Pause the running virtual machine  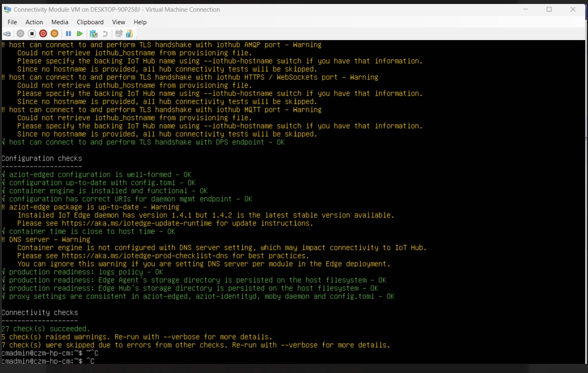tap(68, 33)
